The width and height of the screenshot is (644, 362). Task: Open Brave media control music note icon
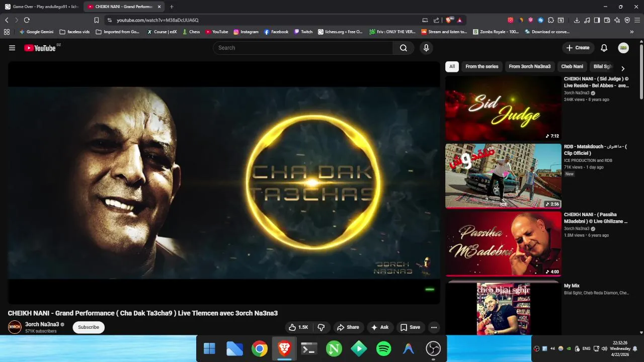tap(587, 20)
